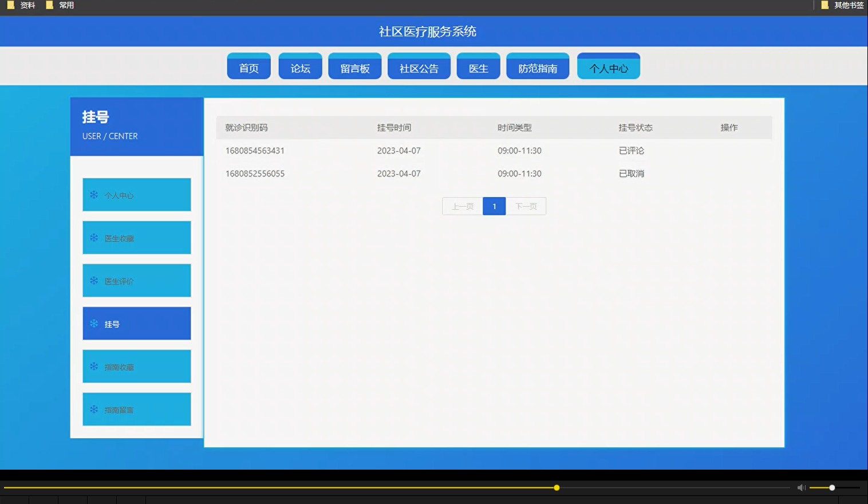Open 指南收藏 sidebar item
Viewport: 868px width, 504px height.
point(137,367)
